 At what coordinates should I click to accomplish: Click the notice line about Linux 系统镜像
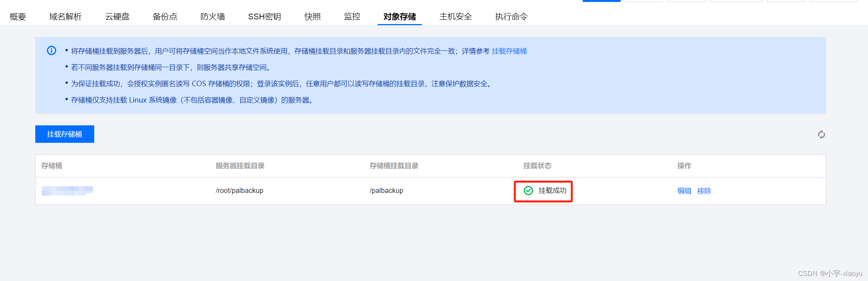pyautogui.click(x=193, y=100)
